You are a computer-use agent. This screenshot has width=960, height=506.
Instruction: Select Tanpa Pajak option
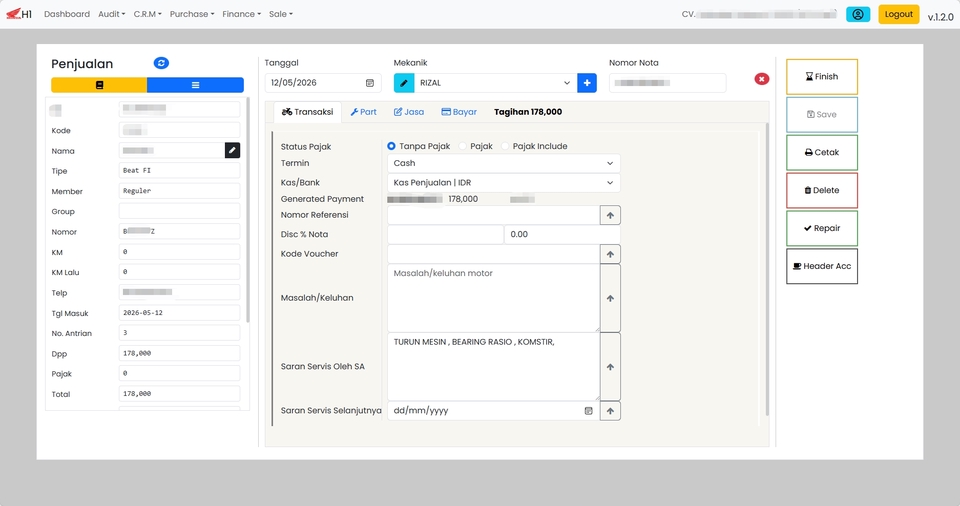coord(391,146)
